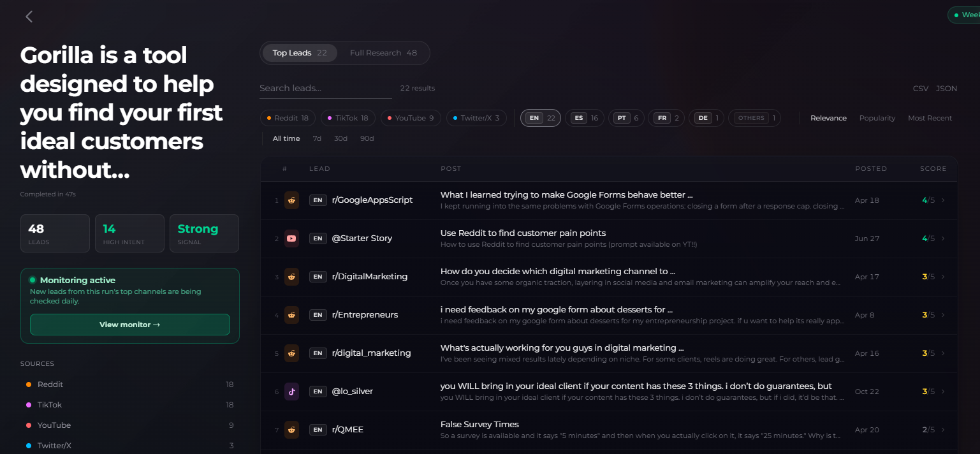Toggle the EN 22 language filter
980x454 pixels.
(541, 118)
